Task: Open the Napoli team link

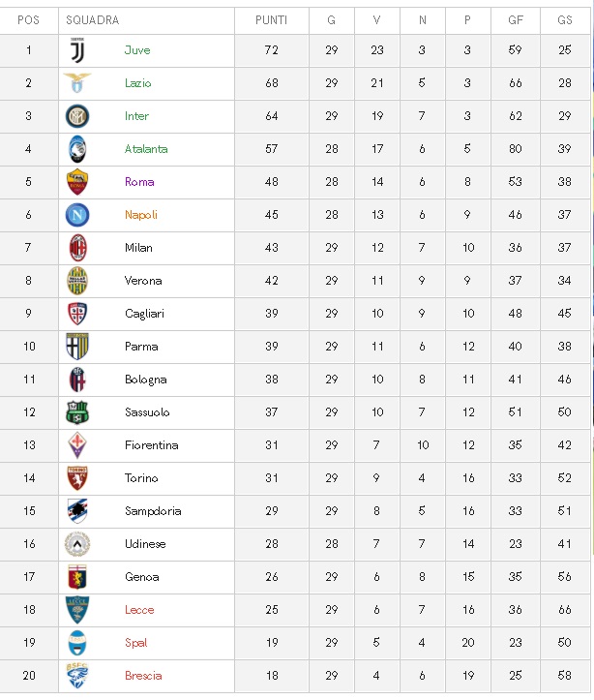Action: point(141,215)
